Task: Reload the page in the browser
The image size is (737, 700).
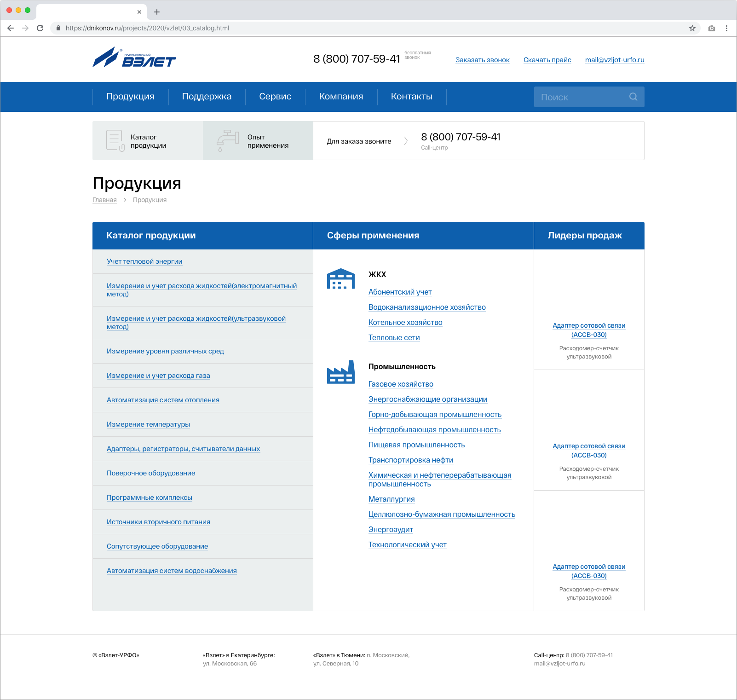Action: (x=40, y=28)
